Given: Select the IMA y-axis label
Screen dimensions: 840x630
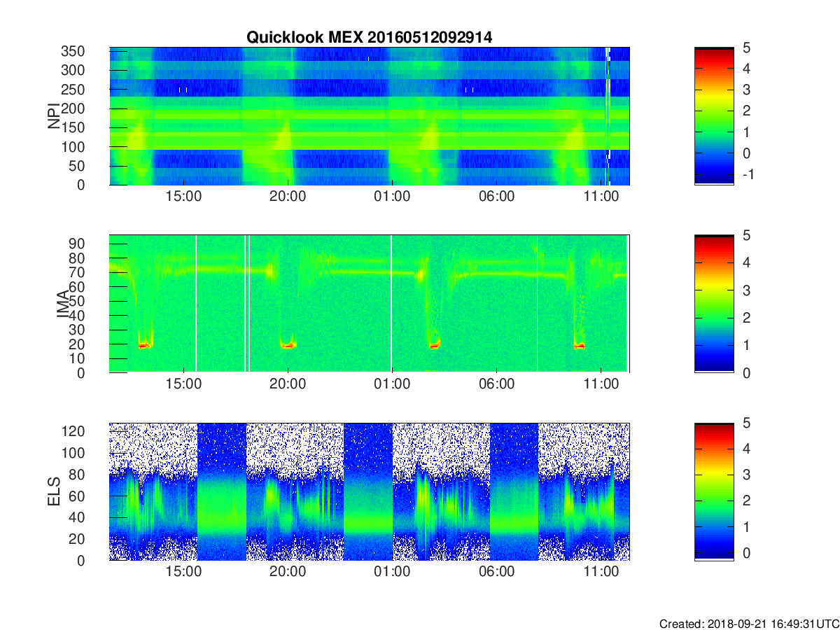Looking at the screenshot, I should coord(63,304).
